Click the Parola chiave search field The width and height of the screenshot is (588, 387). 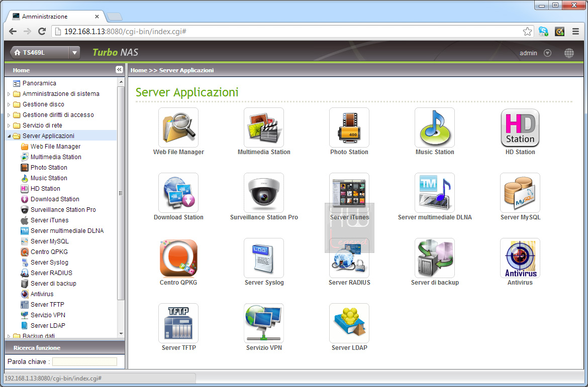[x=84, y=361]
